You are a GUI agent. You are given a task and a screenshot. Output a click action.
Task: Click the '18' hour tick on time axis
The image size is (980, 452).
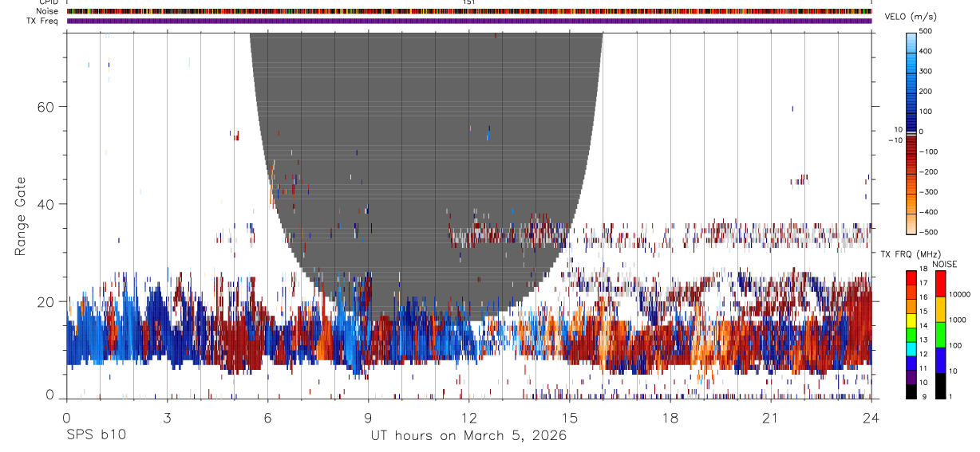[x=670, y=418]
